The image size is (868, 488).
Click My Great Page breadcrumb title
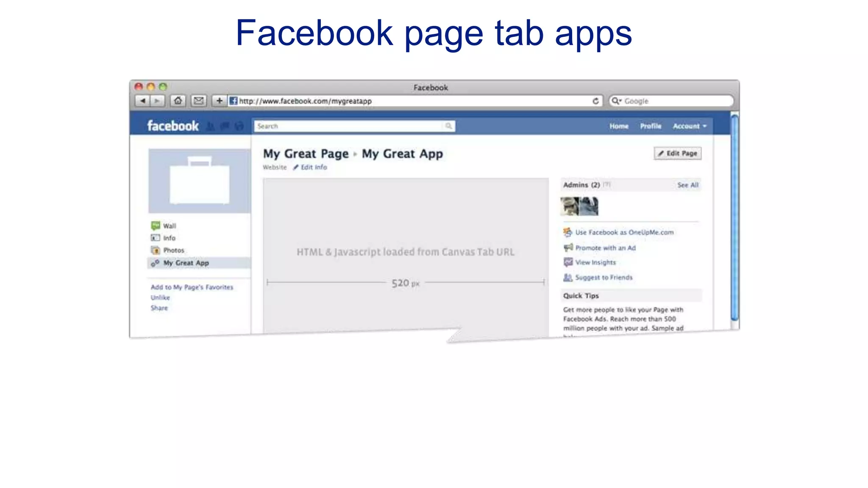point(306,154)
